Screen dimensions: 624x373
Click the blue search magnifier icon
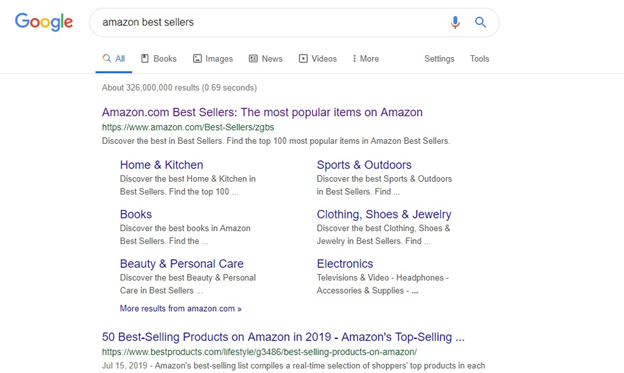pyautogui.click(x=480, y=22)
